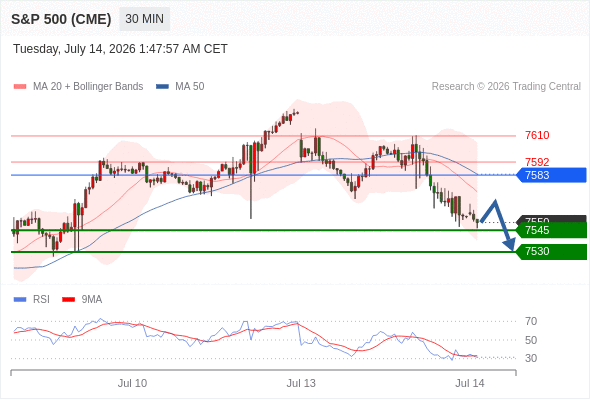590x400 pixels.
Task: Click the RSI 70 level label
Action: pos(531,321)
